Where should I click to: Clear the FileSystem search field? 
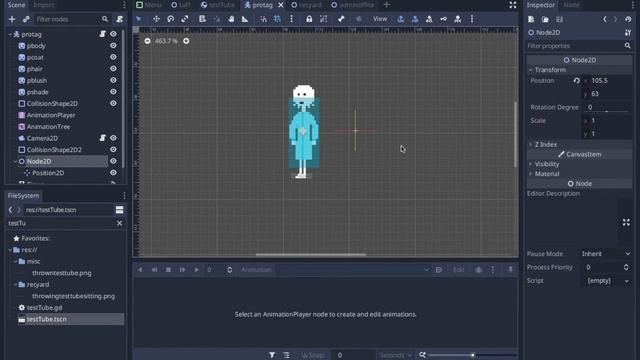(x=120, y=223)
